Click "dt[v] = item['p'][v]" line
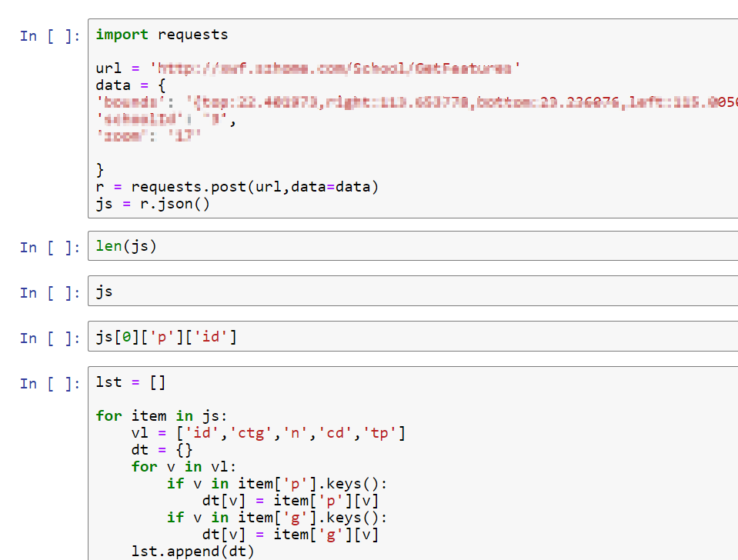This screenshot has height=560, width=738. click(290, 502)
